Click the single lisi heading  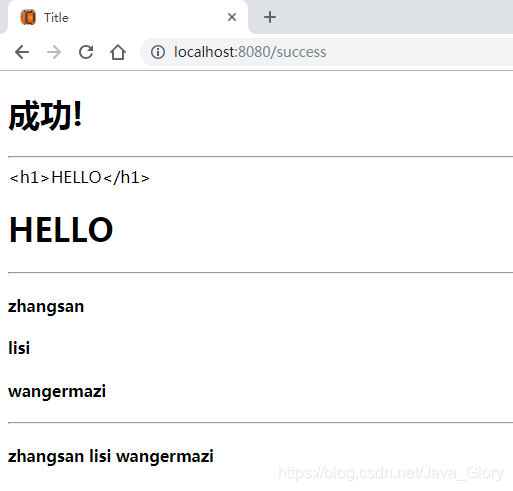(x=19, y=348)
